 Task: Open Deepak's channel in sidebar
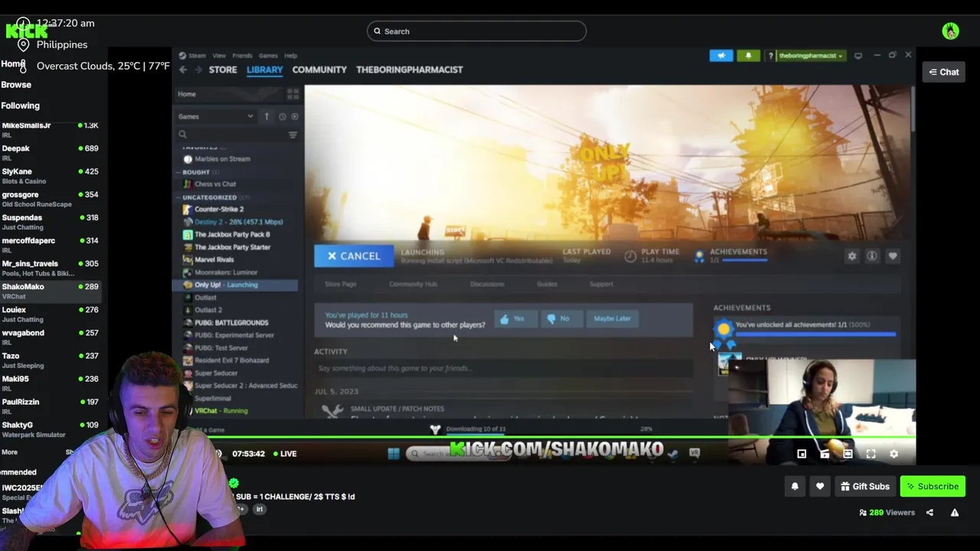[x=50, y=152]
